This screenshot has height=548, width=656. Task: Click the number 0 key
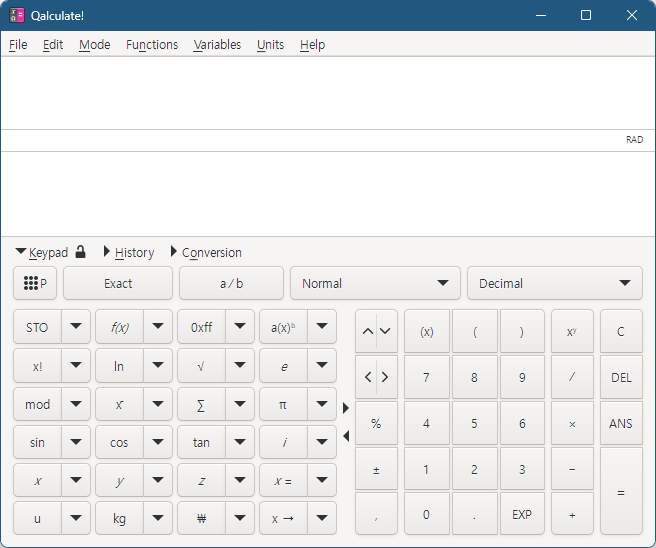(x=427, y=515)
